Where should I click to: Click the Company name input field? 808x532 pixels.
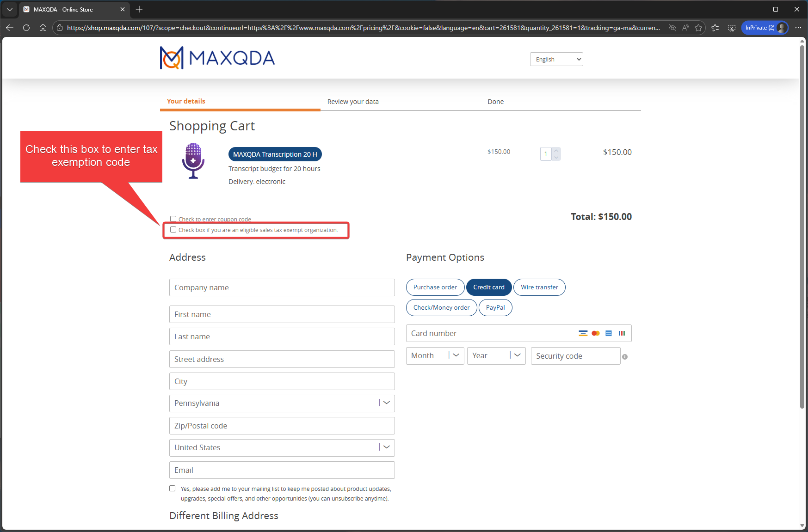pos(282,287)
